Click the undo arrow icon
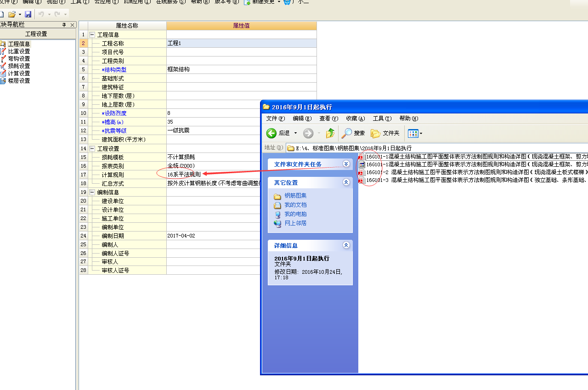The height and width of the screenshot is (390, 588). [41, 15]
